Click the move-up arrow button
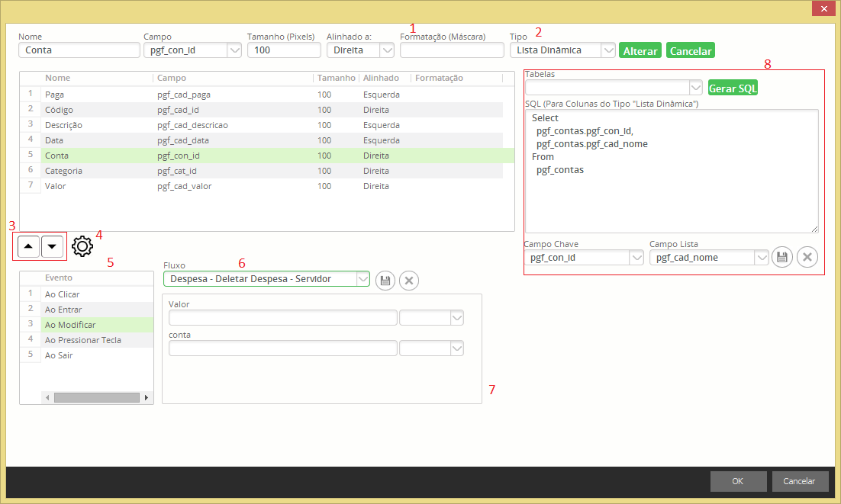Screen dimensions: 841x504 pos(28,246)
